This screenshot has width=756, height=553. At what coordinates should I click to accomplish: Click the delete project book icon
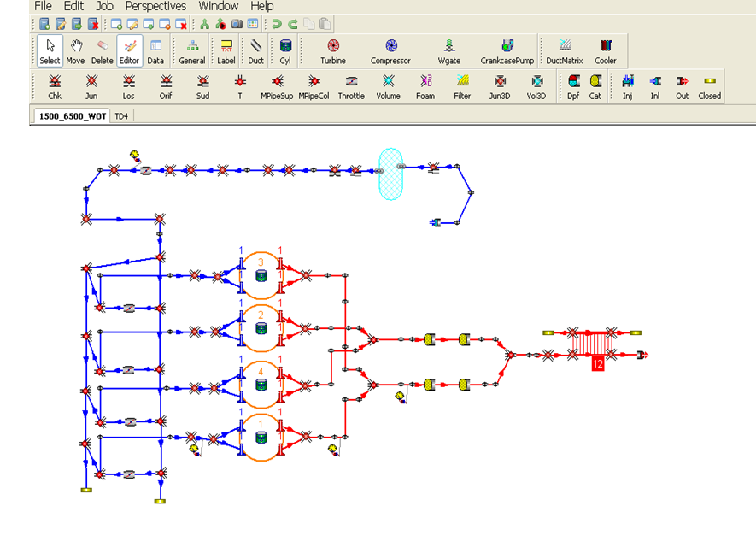click(x=93, y=24)
